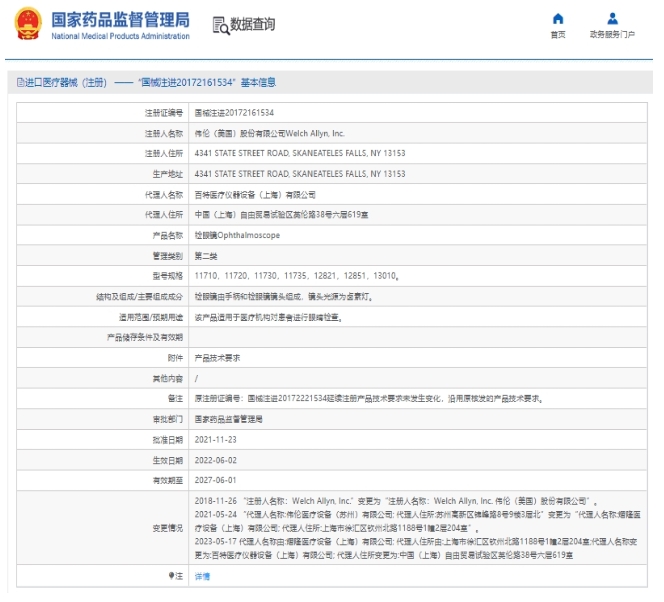Screen dimensions: 664x602
Task: Open 政务服务门户 via the person icon
Action: pos(612,19)
